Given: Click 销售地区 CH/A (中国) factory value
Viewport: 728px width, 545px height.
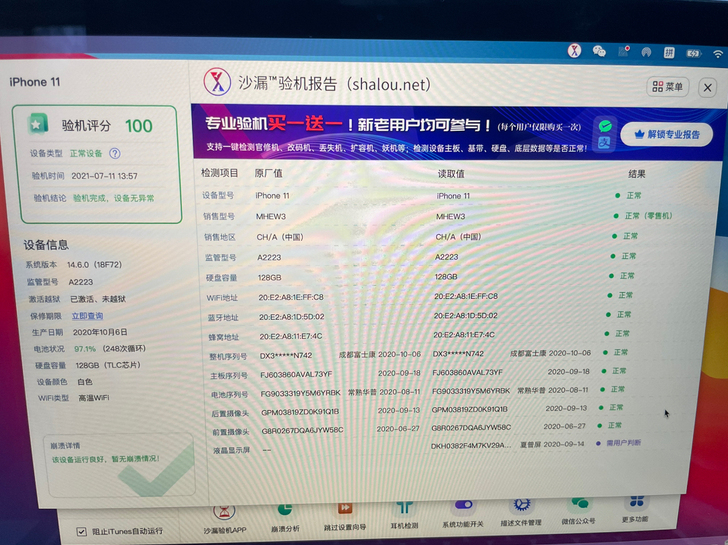Looking at the screenshot, I should pyautogui.click(x=280, y=237).
